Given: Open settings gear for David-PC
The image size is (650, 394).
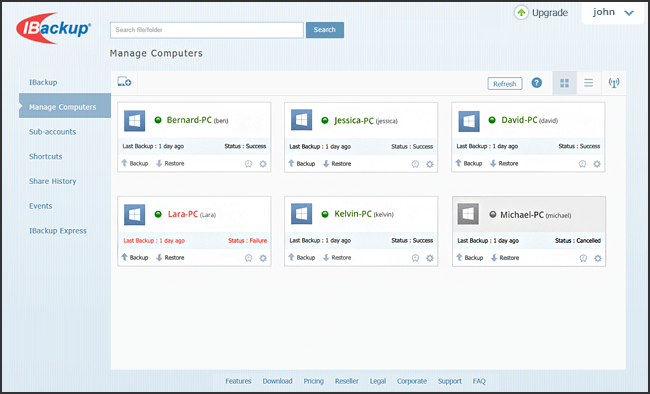Looking at the screenshot, I should coord(597,164).
